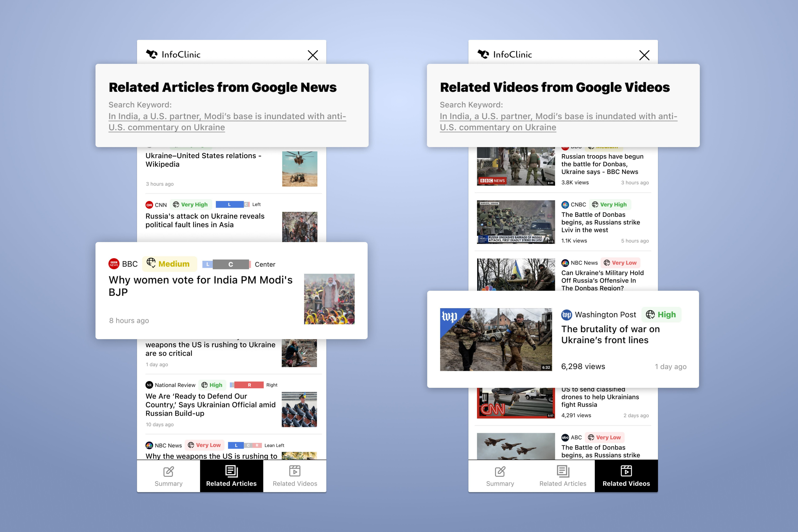Click the CNN source icon on the Russia article
This screenshot has height=532, width=798.
[149, 204]
